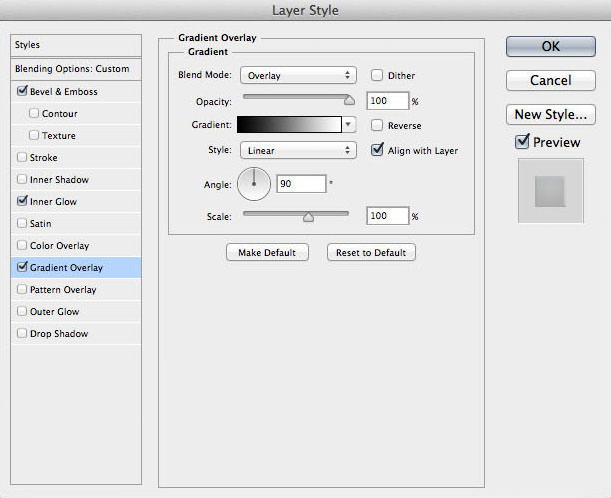
Task: Select the Drop Shadow label
Action: coord(59,334)
